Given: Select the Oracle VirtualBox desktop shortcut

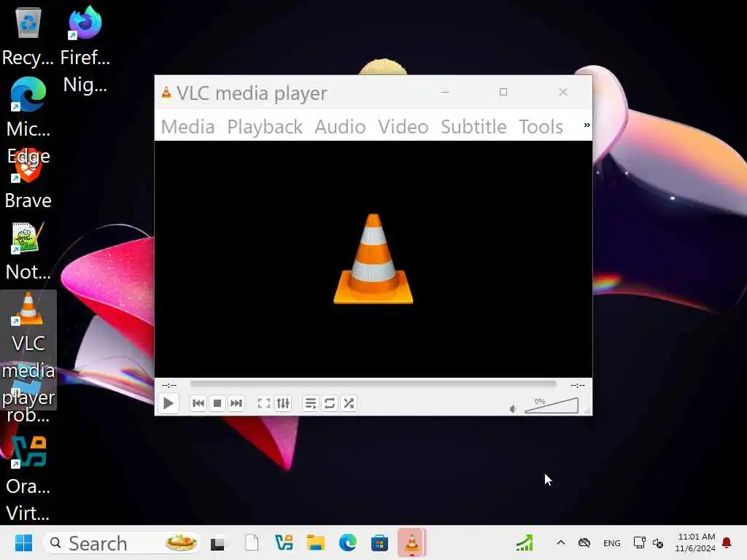Looking at the screenshot, I should [x=28, y=478].
